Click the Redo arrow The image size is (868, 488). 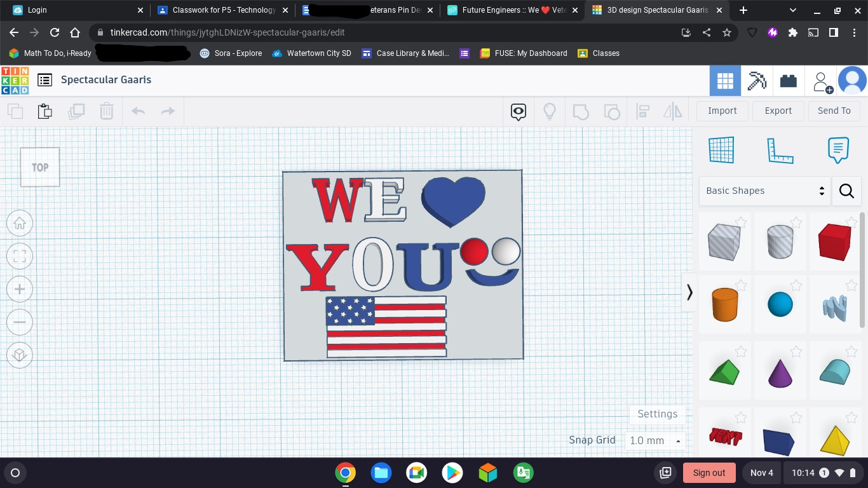click(x=168, y=111)
